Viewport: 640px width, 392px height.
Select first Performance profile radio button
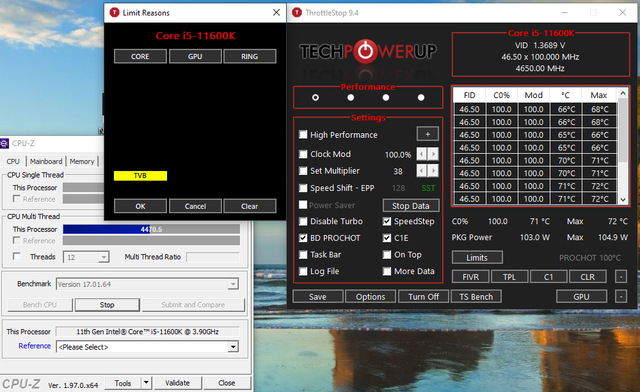coord(315,98)
